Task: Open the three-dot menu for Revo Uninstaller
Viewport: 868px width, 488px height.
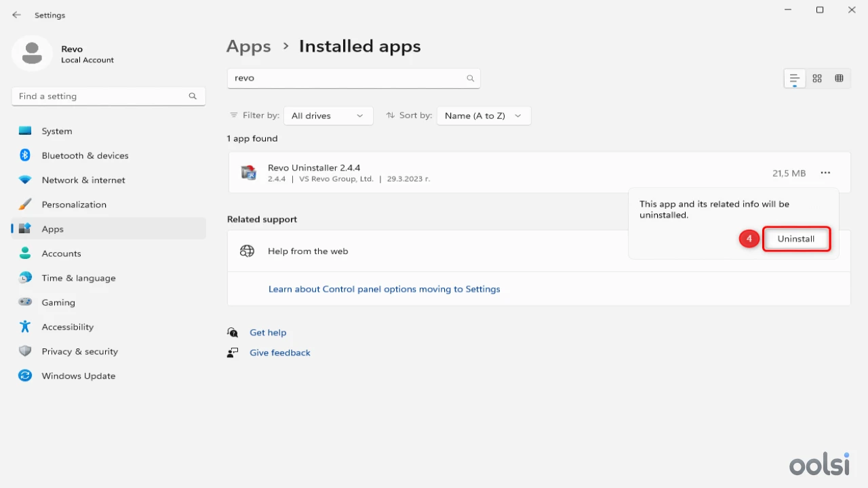Action: (825, 173)
